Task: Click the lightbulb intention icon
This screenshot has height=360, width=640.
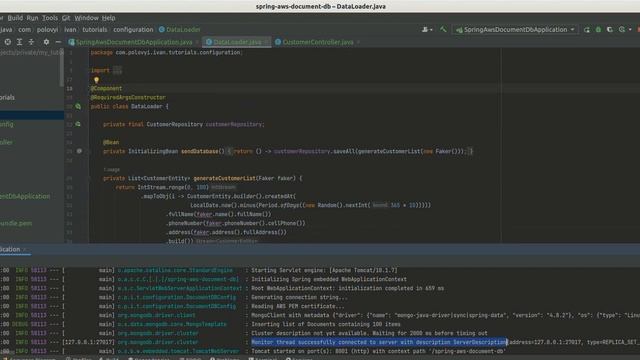Action: (96, 80)
